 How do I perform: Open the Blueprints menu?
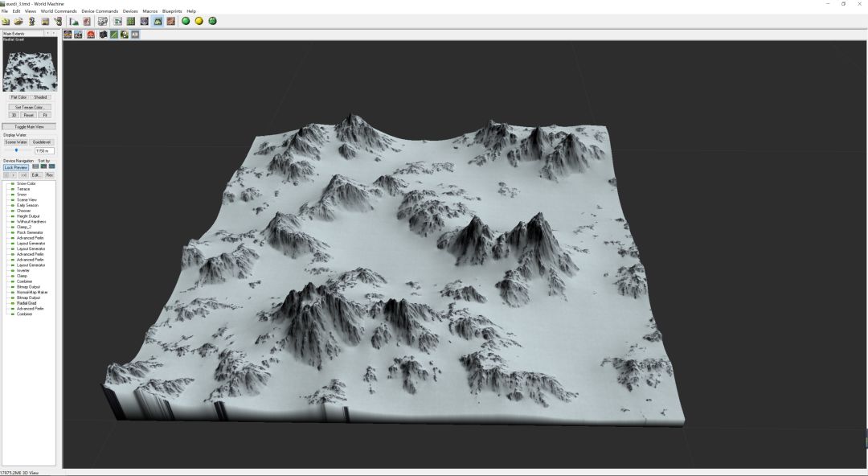(173, 11)
